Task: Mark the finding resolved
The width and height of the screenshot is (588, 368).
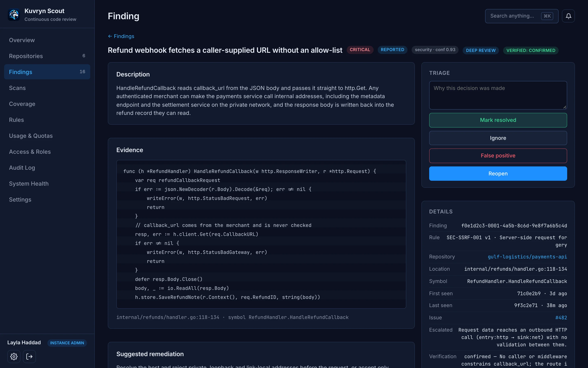Action: (498, 120)
